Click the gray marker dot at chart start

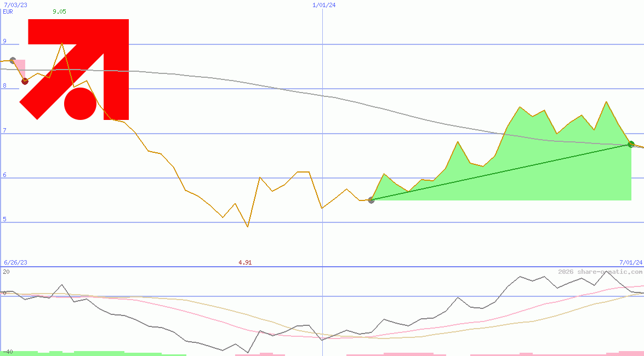pos(13,60)
